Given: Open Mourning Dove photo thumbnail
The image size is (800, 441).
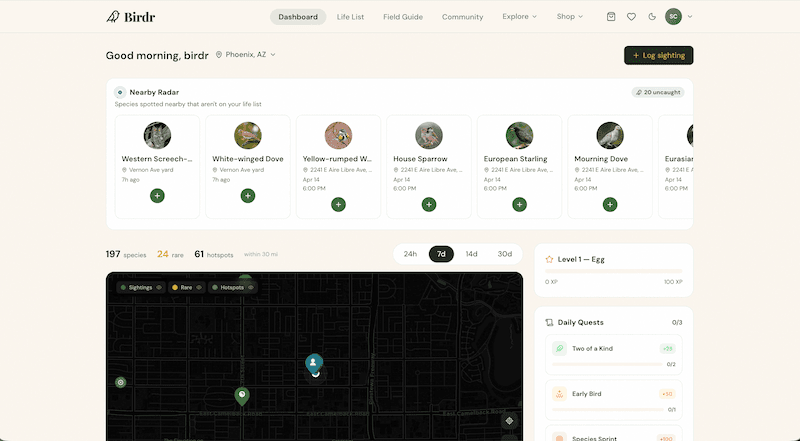Looking at the screenshot, I should click(610, 135).
